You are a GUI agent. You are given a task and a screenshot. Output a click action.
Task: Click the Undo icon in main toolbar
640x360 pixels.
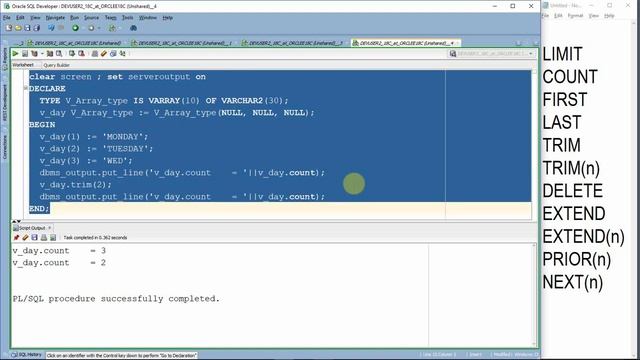click(x=51, y=28)
